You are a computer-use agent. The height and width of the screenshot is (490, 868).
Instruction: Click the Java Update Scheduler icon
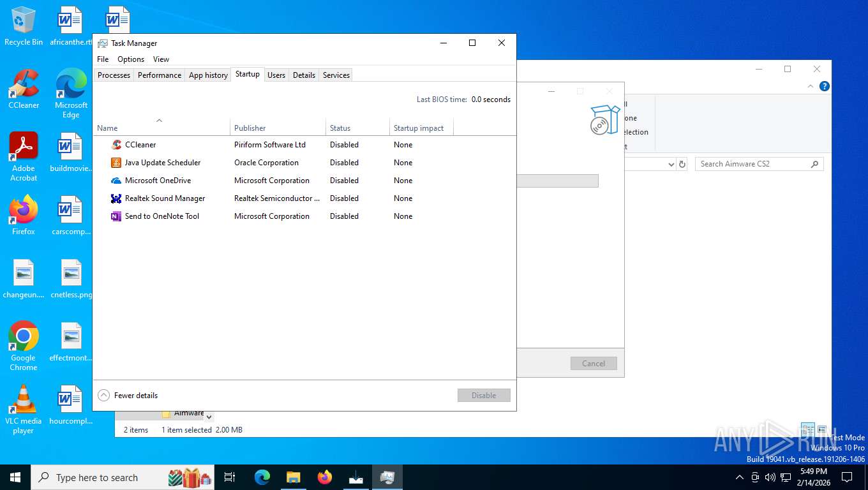coord(116,163)
